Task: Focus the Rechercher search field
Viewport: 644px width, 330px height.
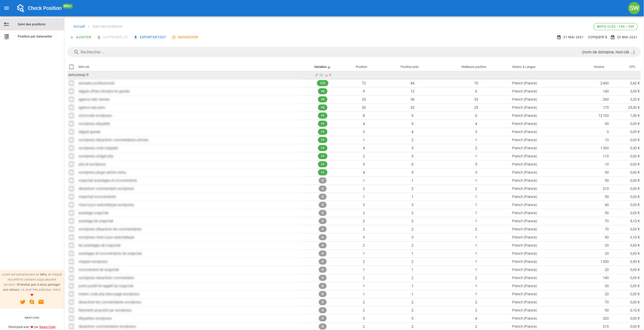Action: point(354,52)
